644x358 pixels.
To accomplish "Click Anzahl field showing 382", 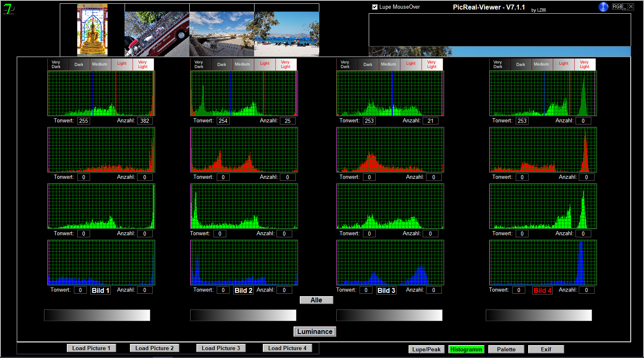I will coord(145,121).
